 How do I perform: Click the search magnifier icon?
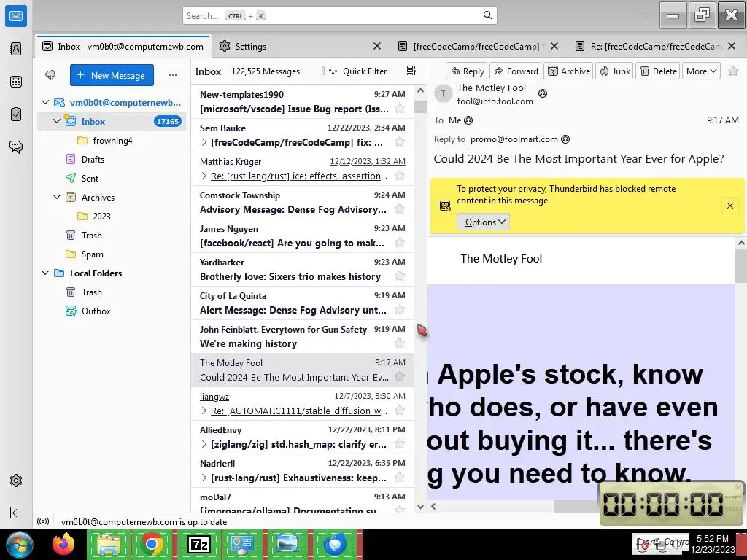pos(487,15)
